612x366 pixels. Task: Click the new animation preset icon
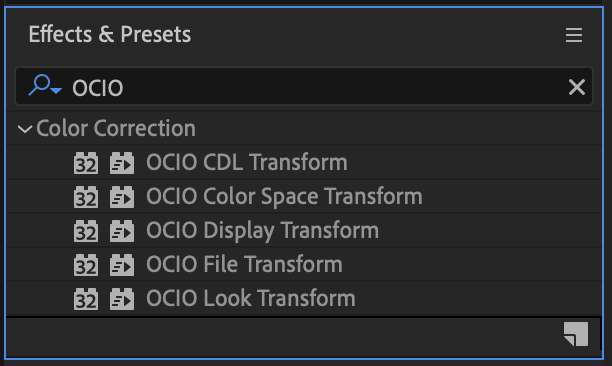(x=576, y=334)
